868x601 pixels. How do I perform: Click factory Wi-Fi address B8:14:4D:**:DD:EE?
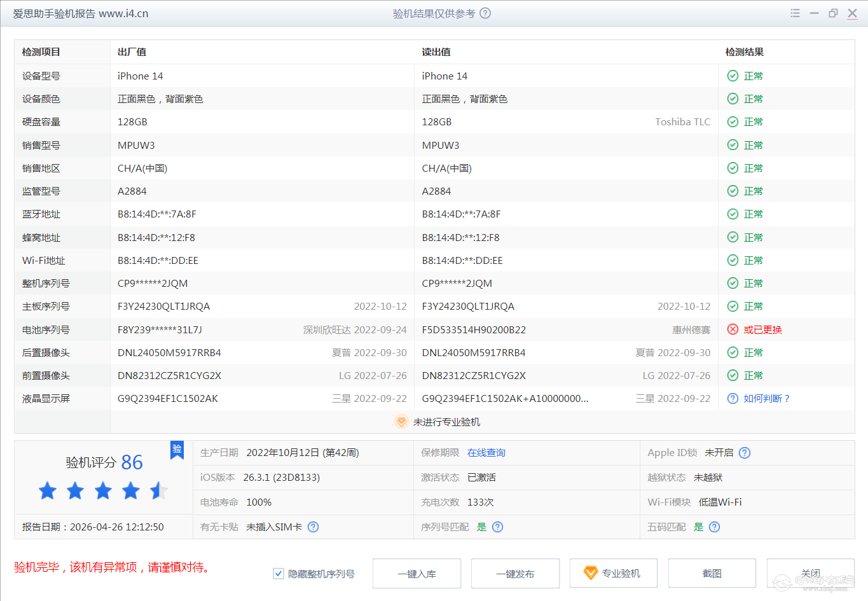158,260
